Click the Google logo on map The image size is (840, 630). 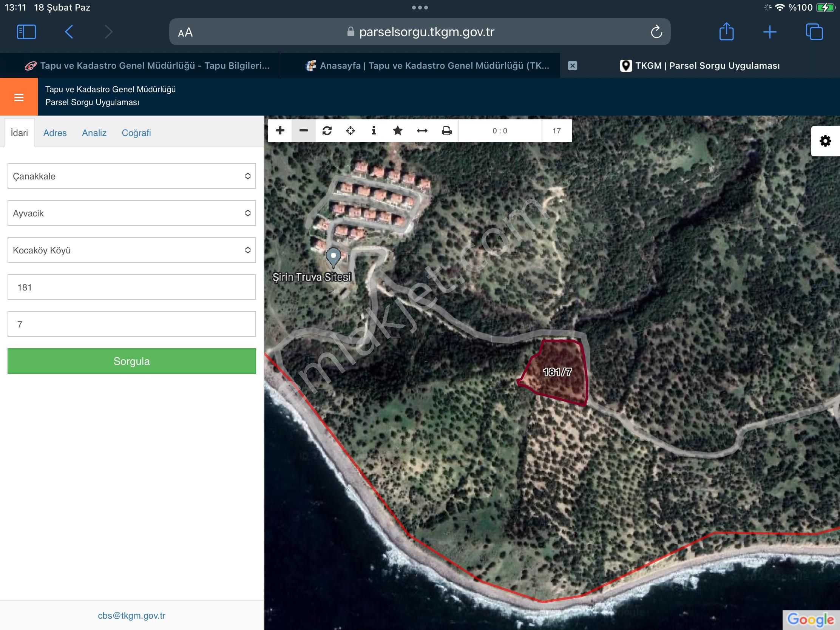point(811,619)
